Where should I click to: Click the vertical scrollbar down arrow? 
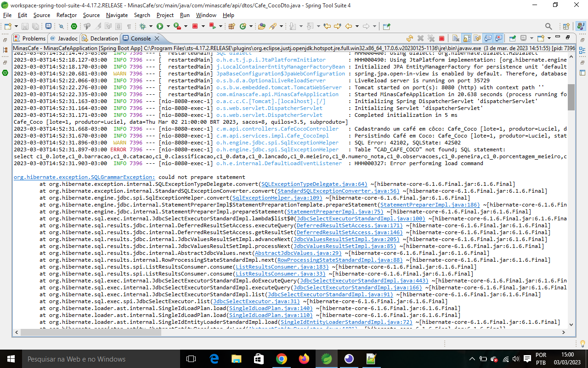click(x=571, y=325)
